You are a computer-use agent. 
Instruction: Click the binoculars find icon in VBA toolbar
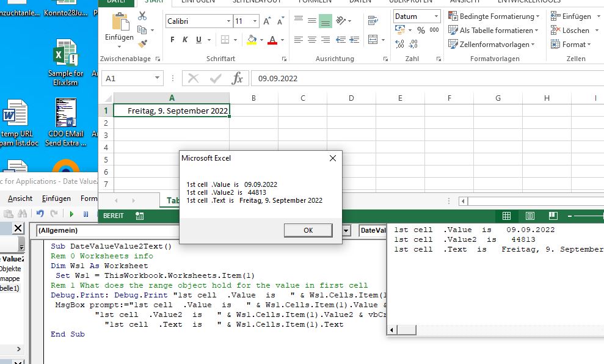(x=22, y=213)
